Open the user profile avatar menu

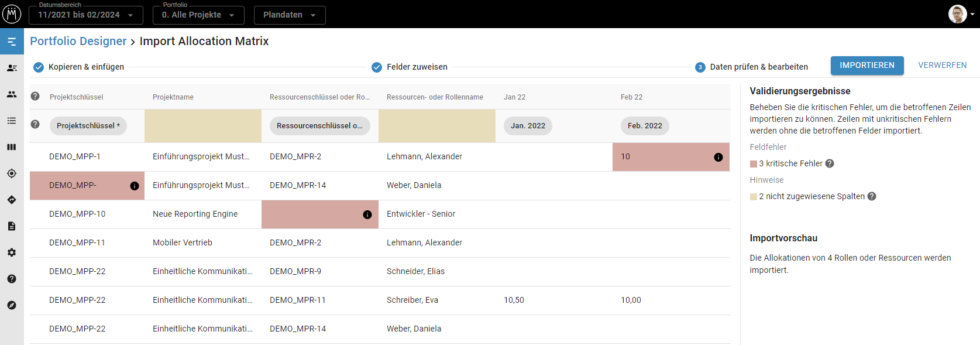tap(958, 14)
